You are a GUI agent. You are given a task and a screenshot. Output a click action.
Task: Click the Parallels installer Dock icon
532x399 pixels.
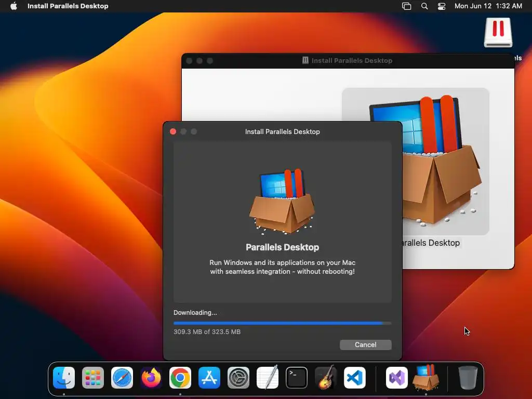point(426,378)
